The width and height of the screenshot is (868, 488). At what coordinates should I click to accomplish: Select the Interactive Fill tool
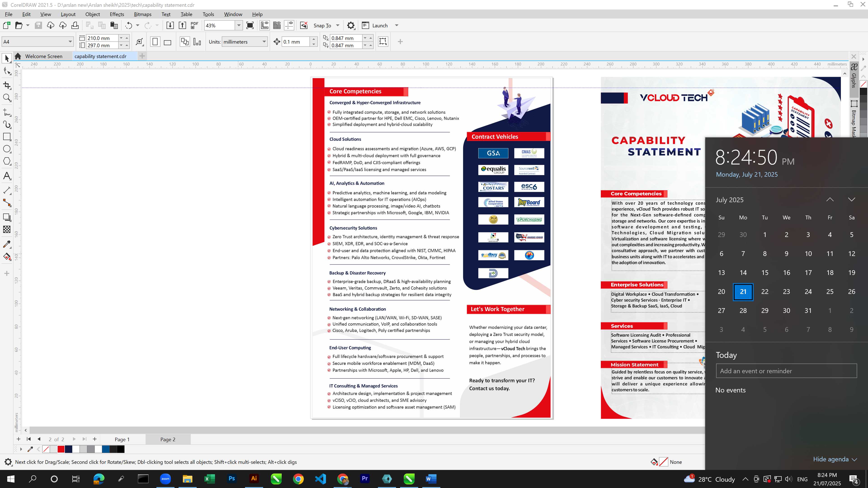point(7,257)
